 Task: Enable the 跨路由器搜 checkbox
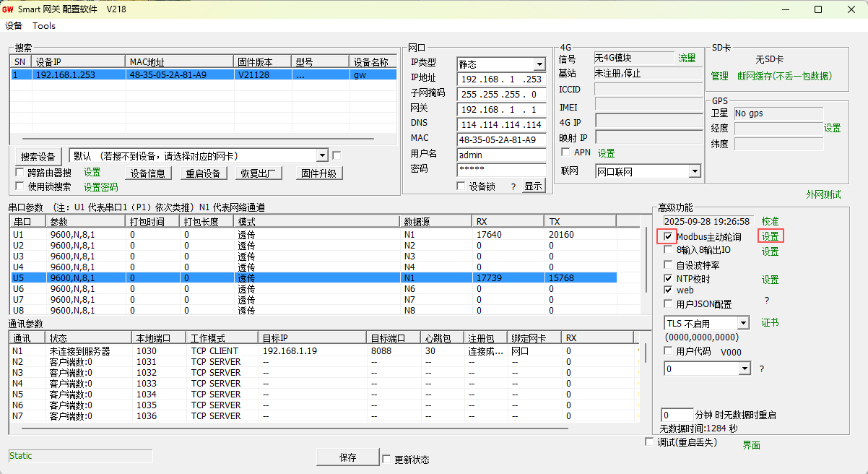pos(19,173)
